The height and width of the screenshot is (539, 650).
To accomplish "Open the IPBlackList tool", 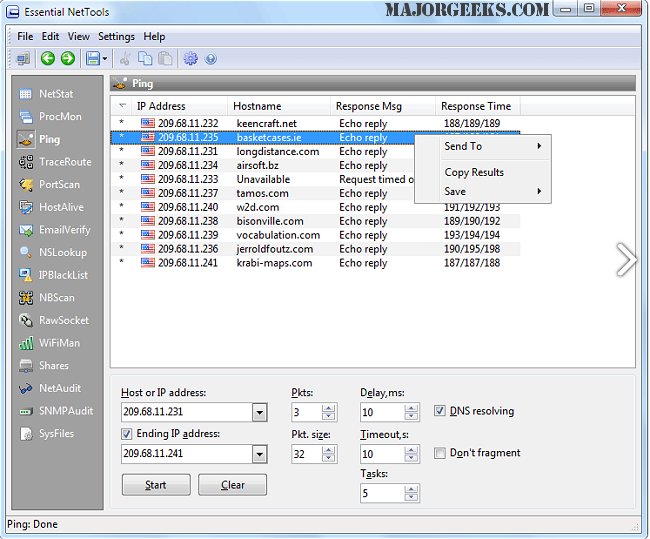I will [53, 275].
